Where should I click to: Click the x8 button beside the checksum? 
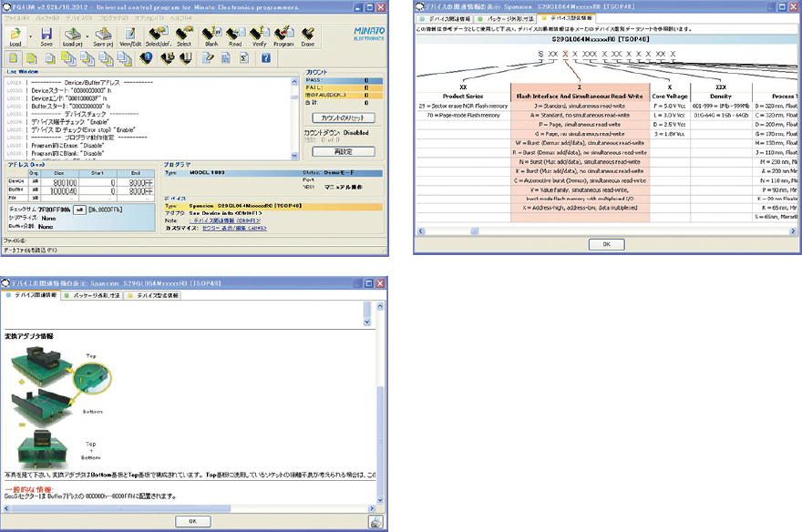[x=79, y=210]
